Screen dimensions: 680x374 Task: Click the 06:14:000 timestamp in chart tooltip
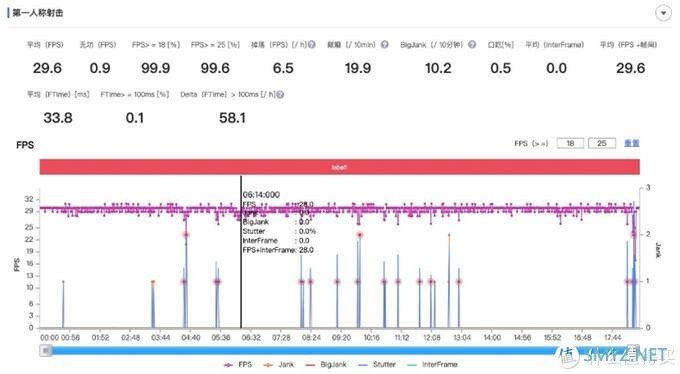click(261, 195)
